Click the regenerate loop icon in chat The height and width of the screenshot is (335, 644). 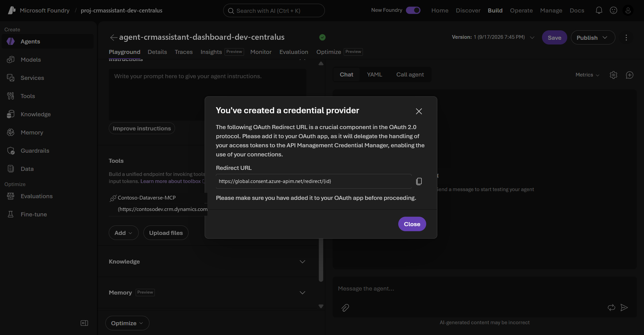611,307
